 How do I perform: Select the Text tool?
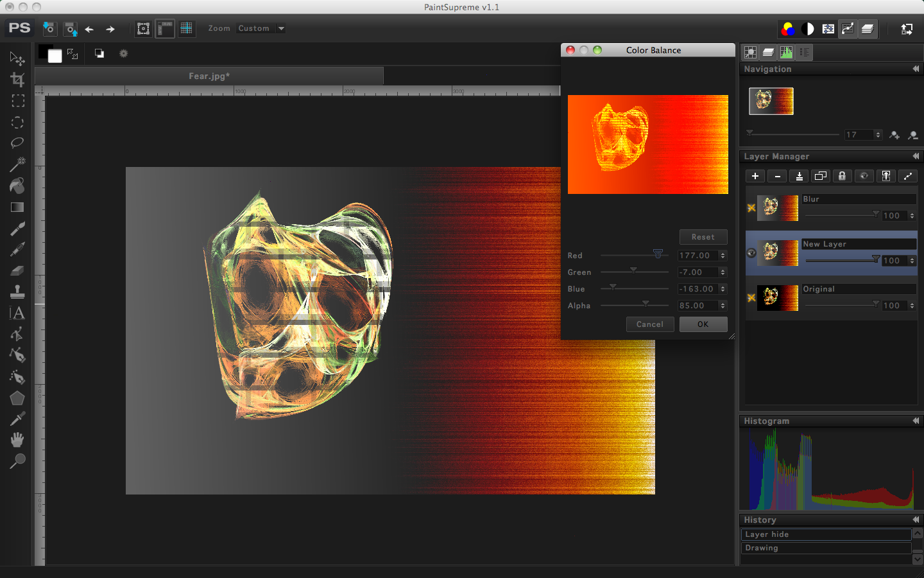pyautogui.click(x=17, y=313)
